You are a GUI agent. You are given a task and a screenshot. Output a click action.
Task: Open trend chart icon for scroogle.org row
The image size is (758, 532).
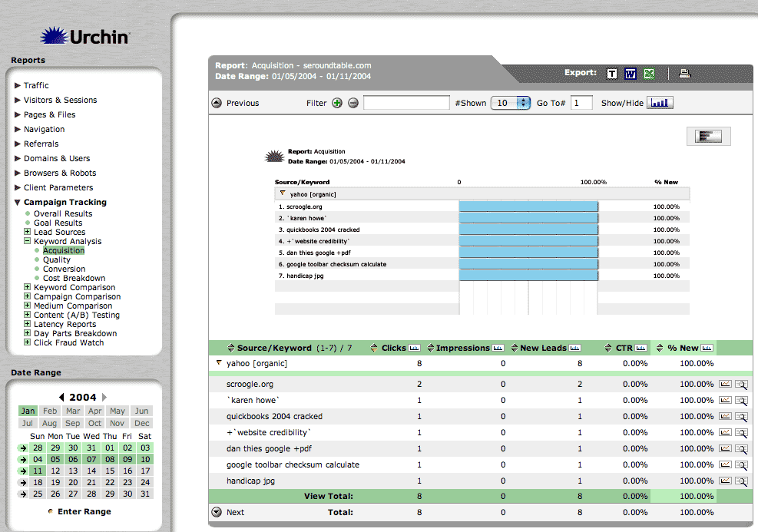(725, 384)
